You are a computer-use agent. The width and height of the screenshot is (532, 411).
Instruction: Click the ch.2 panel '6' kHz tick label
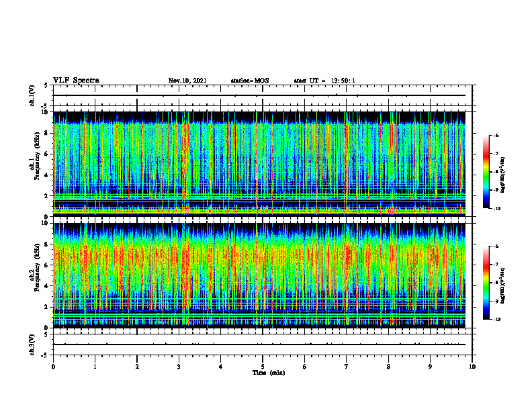46,265
